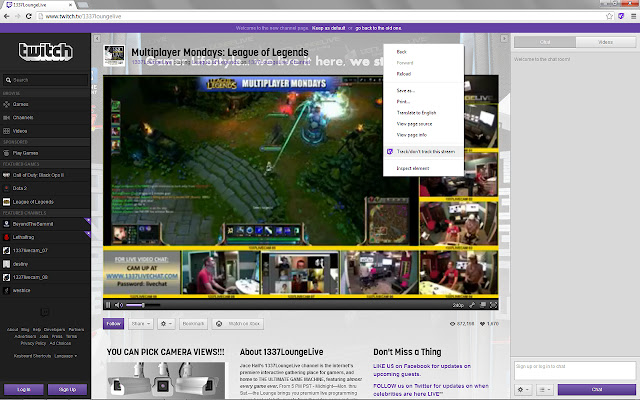The height and width of the screenshot is (400, 640).
Task: Select Call of Duty: Black Ops II featured game
Action: [x=45, y=175]
